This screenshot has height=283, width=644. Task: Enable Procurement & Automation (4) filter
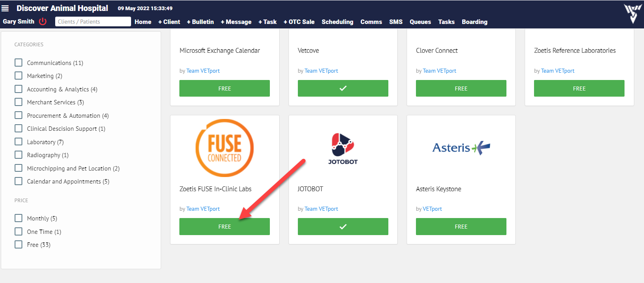[x=18, y=115]
